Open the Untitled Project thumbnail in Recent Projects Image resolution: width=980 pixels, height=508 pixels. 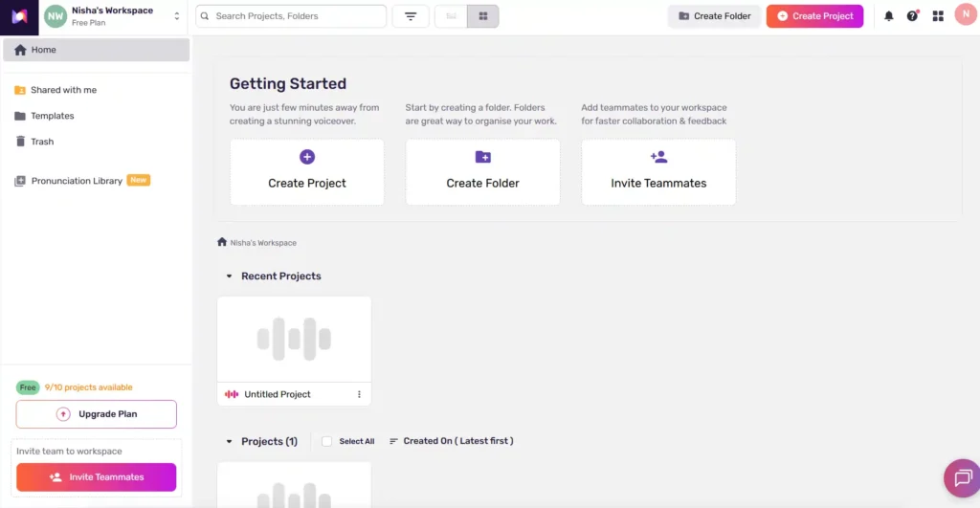pos(294,340)
